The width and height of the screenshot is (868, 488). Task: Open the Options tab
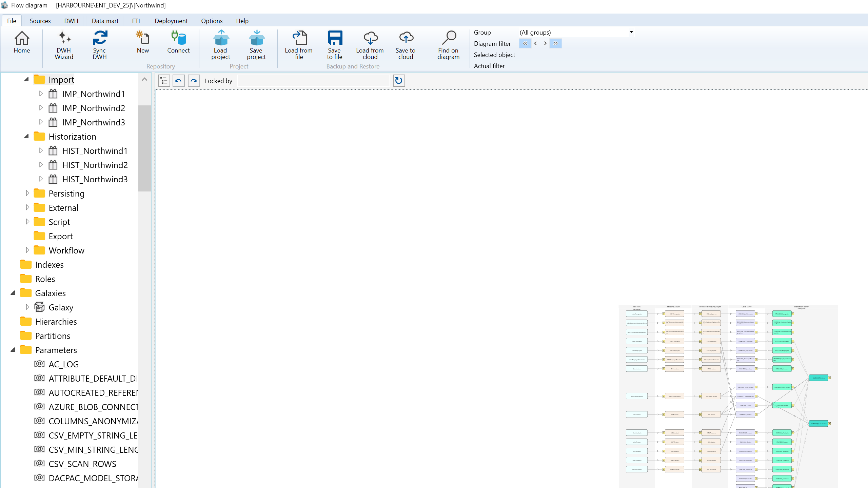tap(212, 21)
